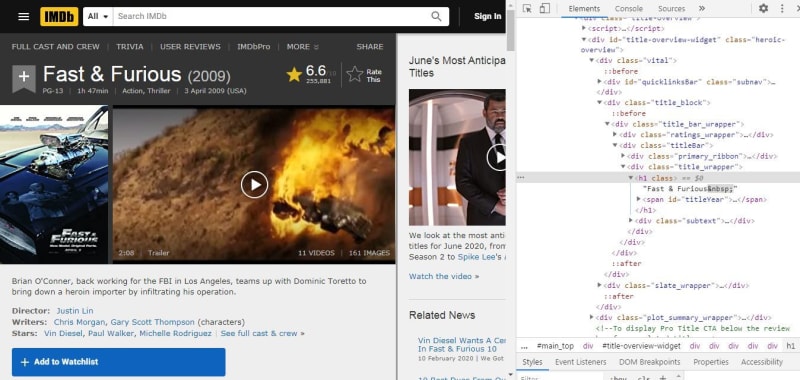Screen dimensions: 800x380
Task: Switch to the Console tab
Action: click(x=629, y=9)
